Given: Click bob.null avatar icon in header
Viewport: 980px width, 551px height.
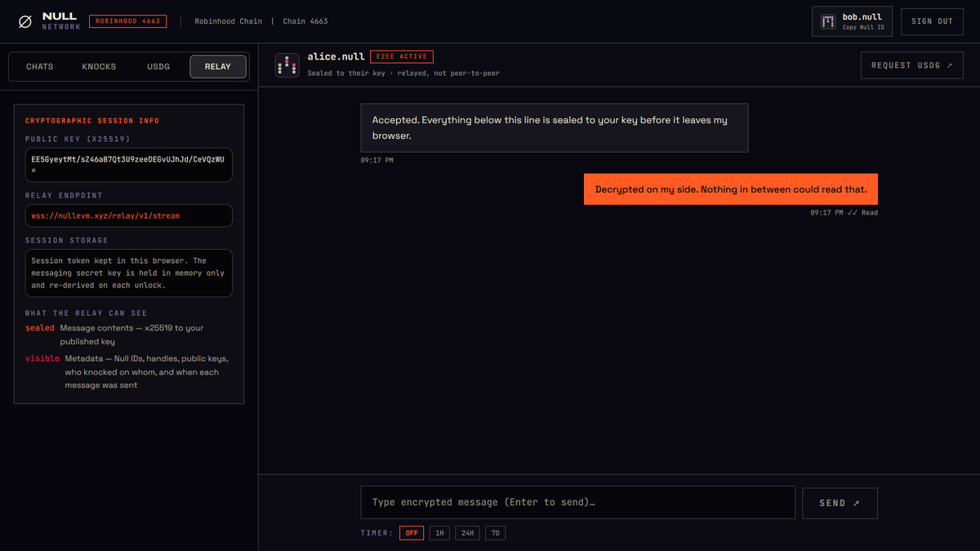Looking at the screenshot, I should coord(828,21).
